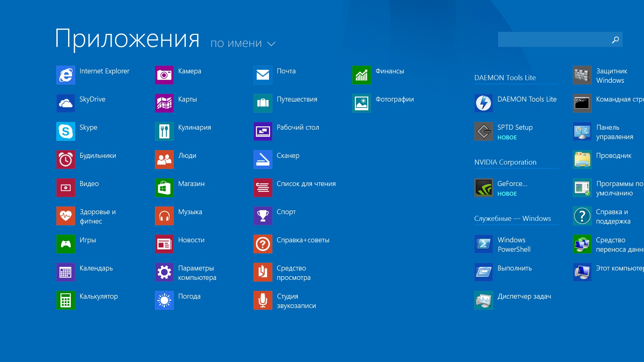
Task: Select the NVIDIA Corporation group header
Action: tap(505, 162)
